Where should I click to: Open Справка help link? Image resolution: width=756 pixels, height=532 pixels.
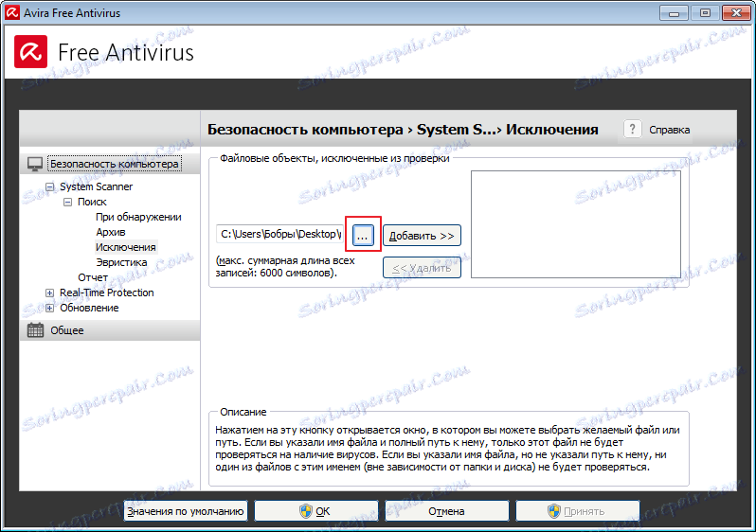[669, 130]
